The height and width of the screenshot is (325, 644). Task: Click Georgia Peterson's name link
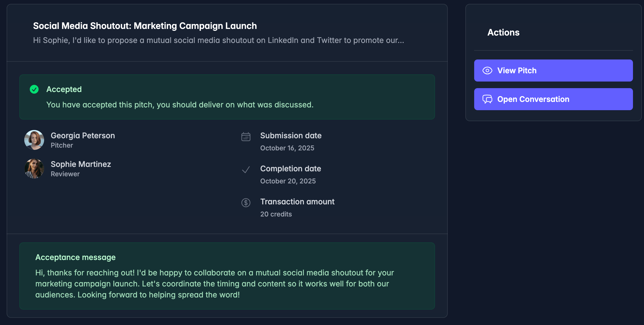point(83,135)
